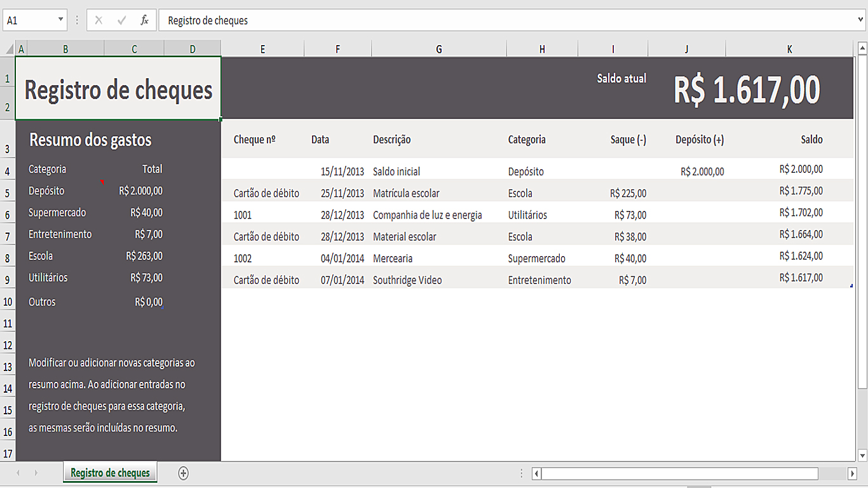Click horizontal scrollbar left arrow
Viewport: 868px width, 488px height.
(536, 473)
